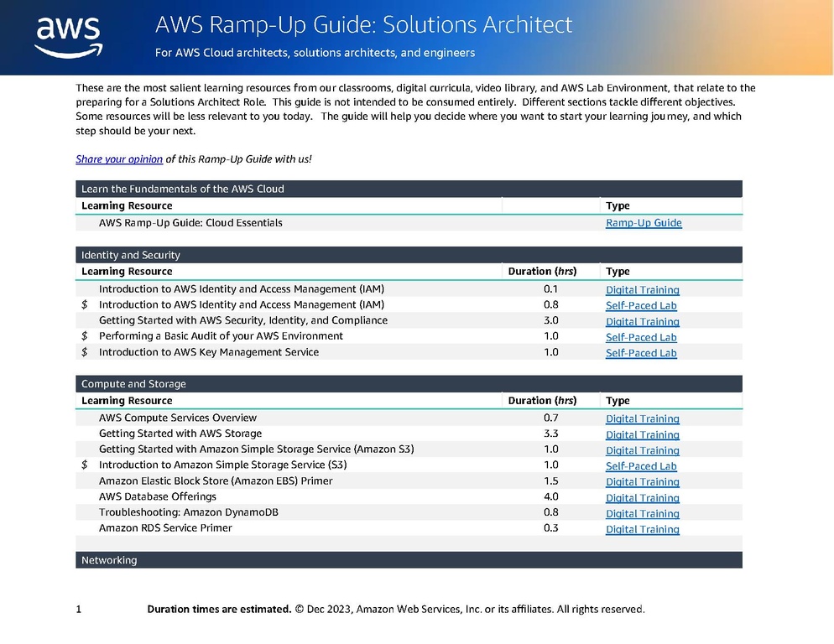The image size is (834, 644).
Task: Open Digital Training link for Security, Identity, and Compliance
Action: pyautogui.click(x=643, y=321)
